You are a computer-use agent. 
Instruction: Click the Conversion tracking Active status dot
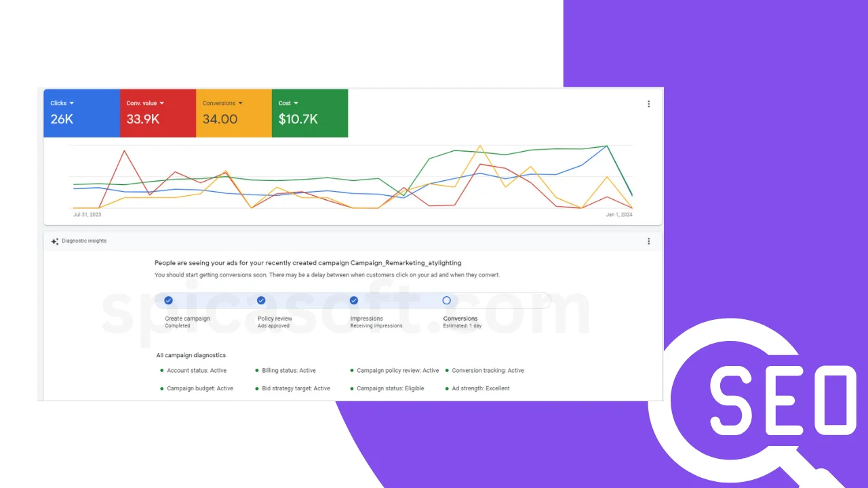click(x=448, y=371)
